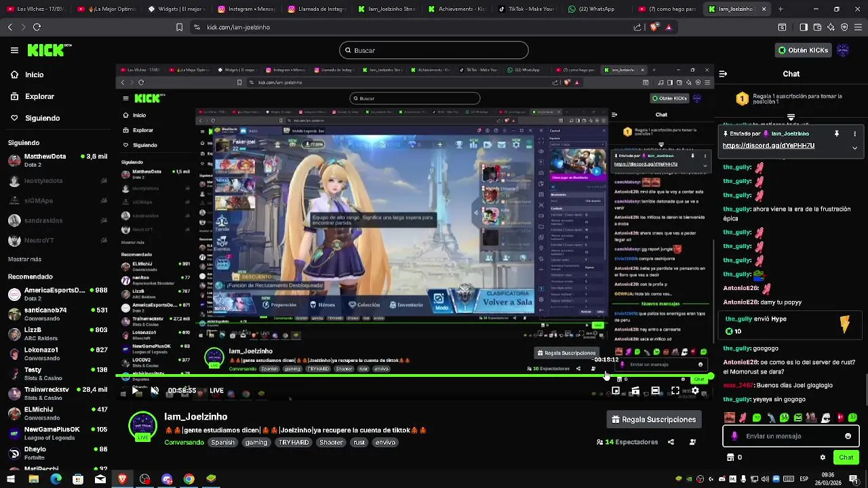Open the chat settings gear
The width and height of the screenshot is (868, 488).
point(823,457)
